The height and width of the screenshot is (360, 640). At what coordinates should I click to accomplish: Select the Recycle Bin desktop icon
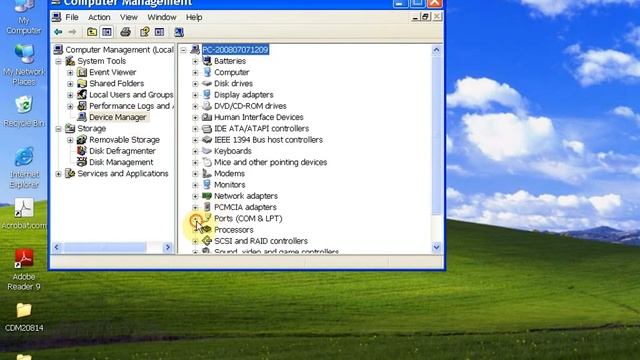tap(24, 105)
